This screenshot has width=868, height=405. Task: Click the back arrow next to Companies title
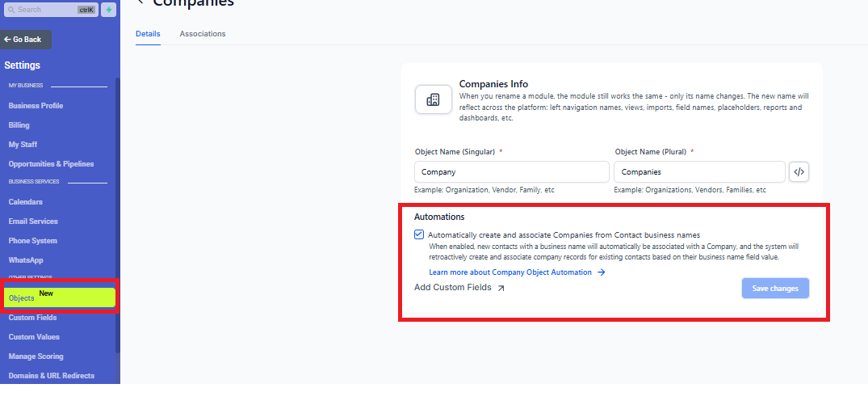point(140,2)
